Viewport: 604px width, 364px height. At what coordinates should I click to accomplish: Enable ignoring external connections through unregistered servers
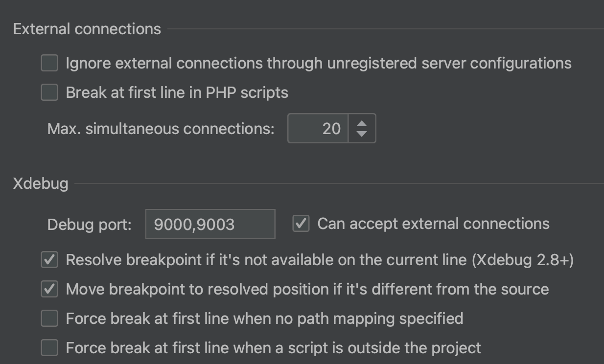coord(49,63)
